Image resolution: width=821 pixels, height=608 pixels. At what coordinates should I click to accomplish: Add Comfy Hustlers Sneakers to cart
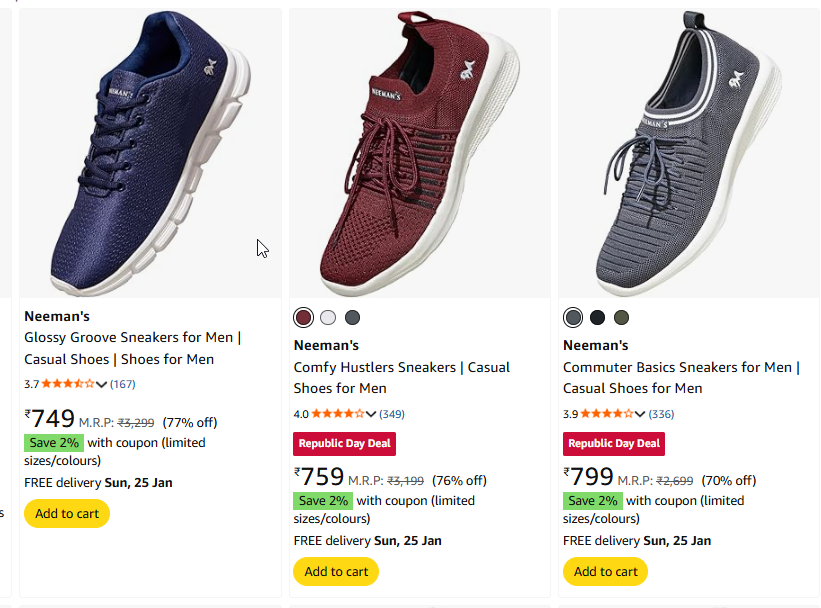[x=336, y=572]
